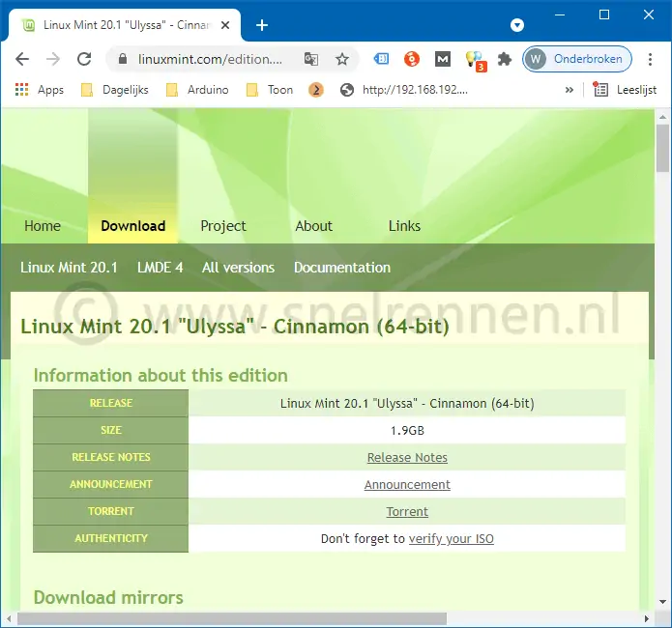Open the http://192.168.192 bookmark
Screen dimensions: 672x628
(x=404, y=90)
